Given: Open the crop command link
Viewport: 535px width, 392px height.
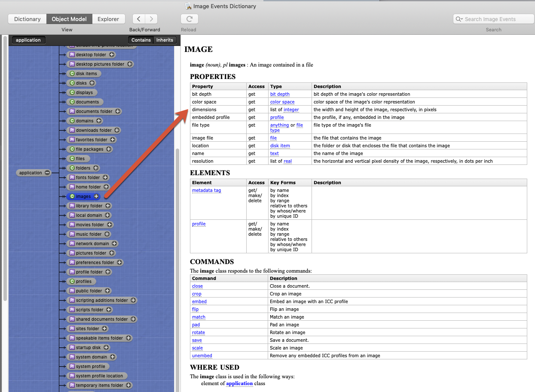Looking at the screenshot, I should pos(197,294).
